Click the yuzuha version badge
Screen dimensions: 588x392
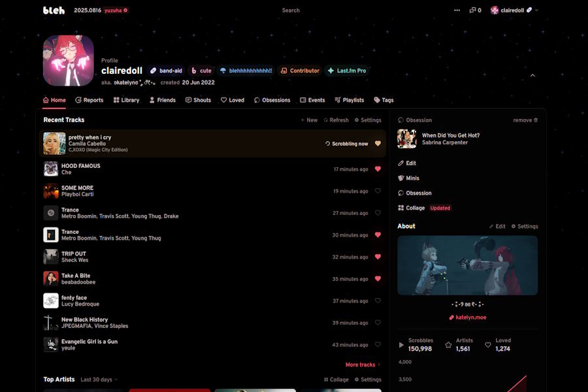coord(116,10)
